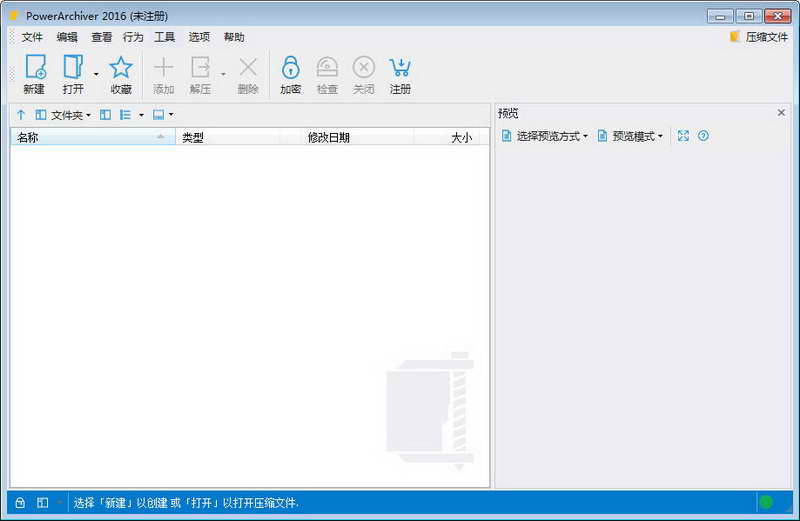Open the 选项 menu
The width and height of the screenshot is (800, 521).
point(199,37)
